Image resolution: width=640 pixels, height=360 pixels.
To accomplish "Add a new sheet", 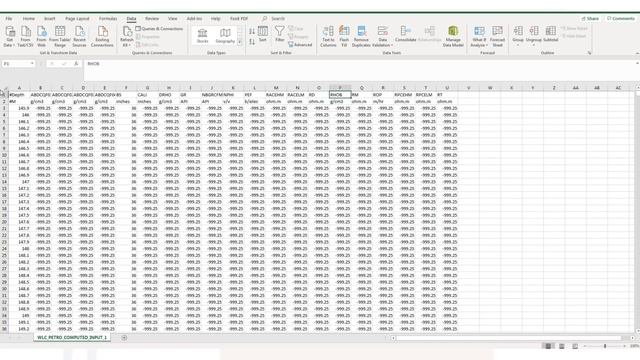I will coord(124,338).
